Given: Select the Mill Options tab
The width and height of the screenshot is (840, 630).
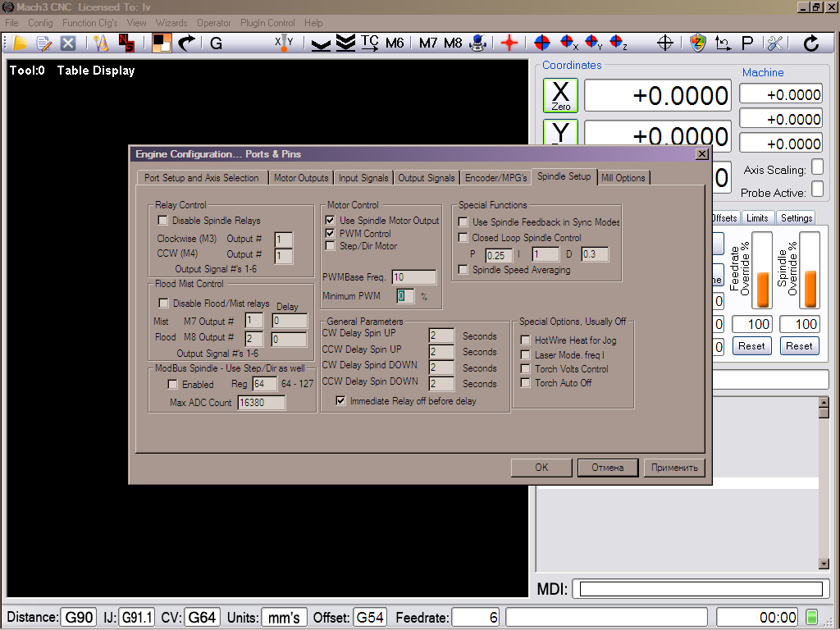Looking at the screenshot, I should [x=623, y=178].
